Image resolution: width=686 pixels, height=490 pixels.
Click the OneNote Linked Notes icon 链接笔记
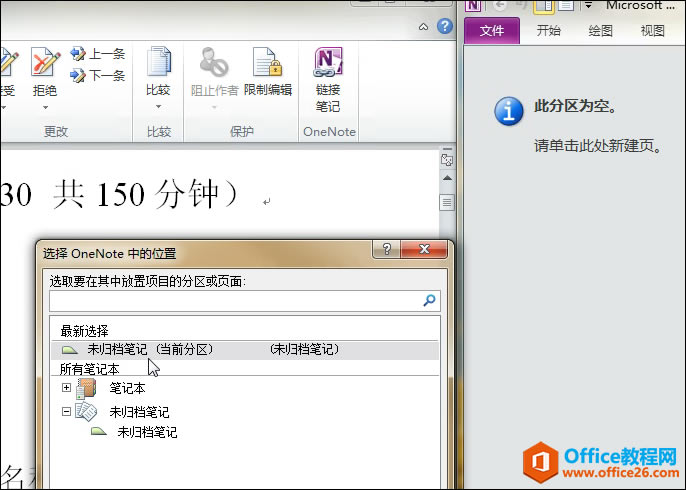point(328,62)
